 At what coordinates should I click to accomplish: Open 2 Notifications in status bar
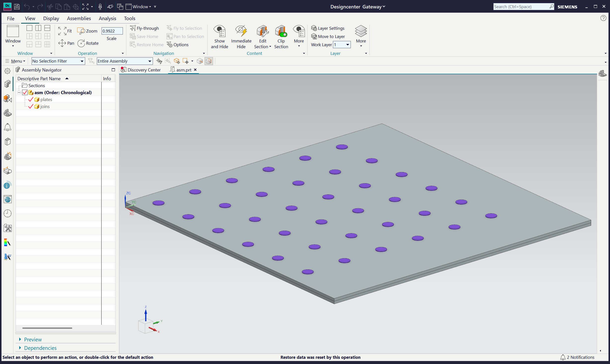point(577,357)
